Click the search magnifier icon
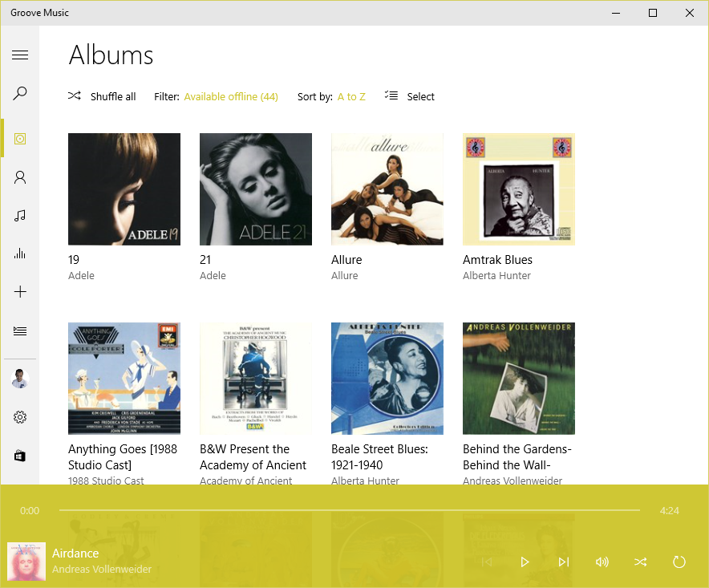This screenshot has height=588, width=709. (20, 94)
